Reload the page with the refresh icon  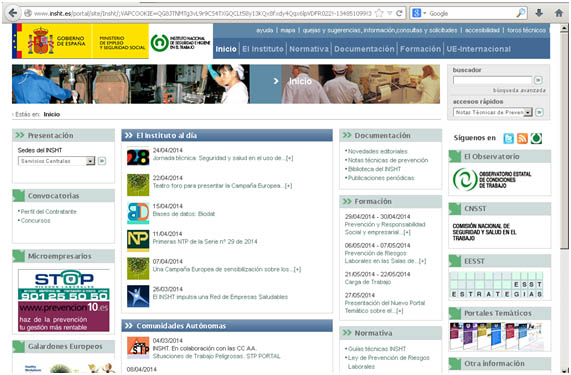click(399, 13)
